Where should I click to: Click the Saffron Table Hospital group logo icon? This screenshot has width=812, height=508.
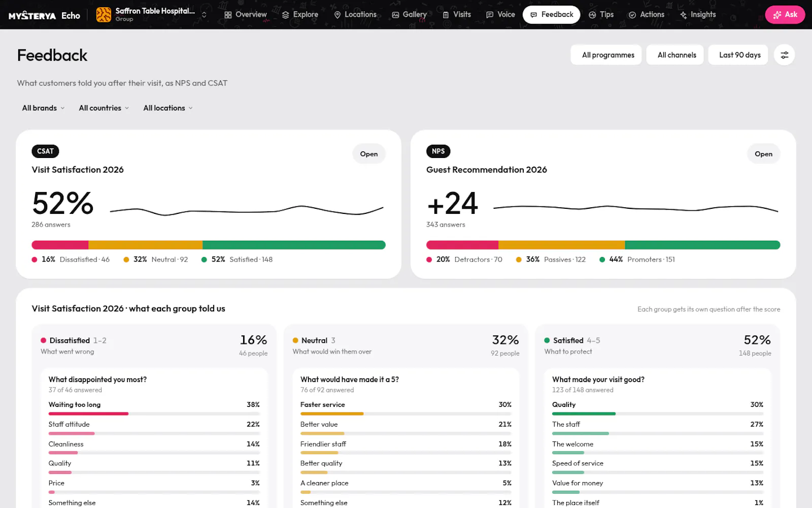click(x=104, y=15)
